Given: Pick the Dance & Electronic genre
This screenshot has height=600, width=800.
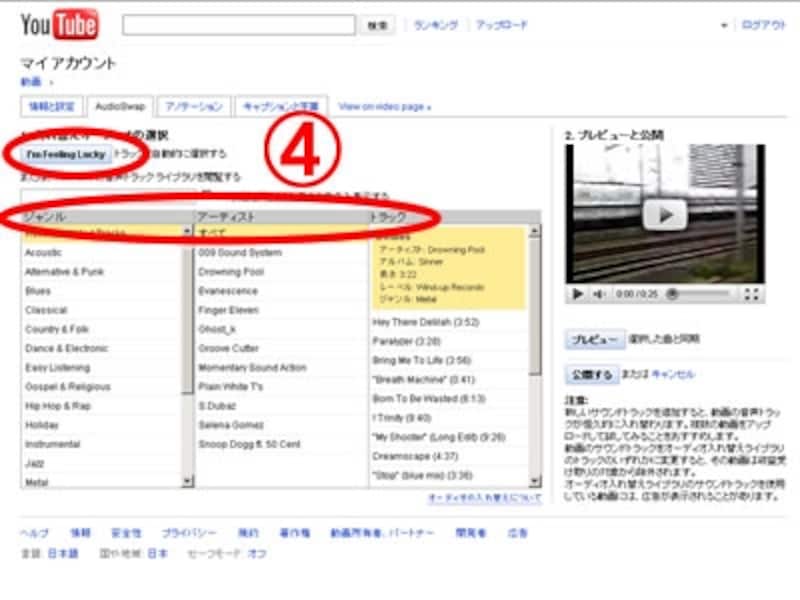Looking at the screenshot, I should pyautogui.click(x=66, y=348).
